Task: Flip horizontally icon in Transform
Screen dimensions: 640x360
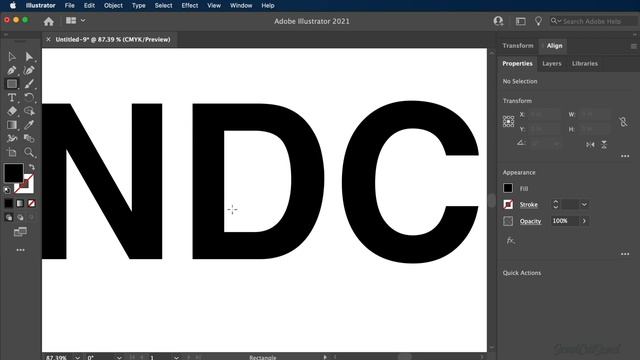Action: click(590, 144)
